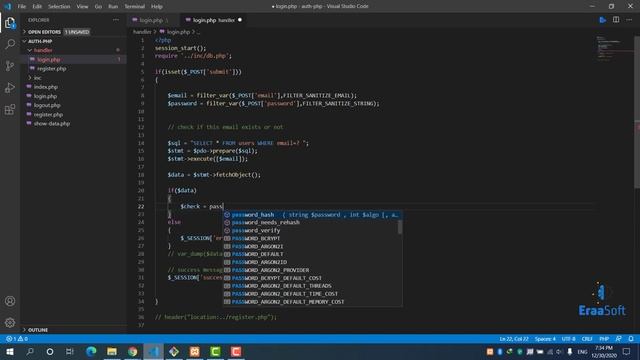Click handler in the breadcrumb
The height and width of the screenshot is (360, 640).
pyautogui.click(x=142, y=32)
